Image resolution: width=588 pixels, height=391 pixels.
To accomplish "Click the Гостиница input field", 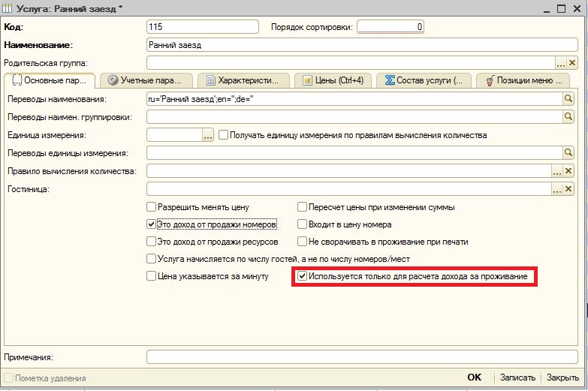I will coord(348,189).
